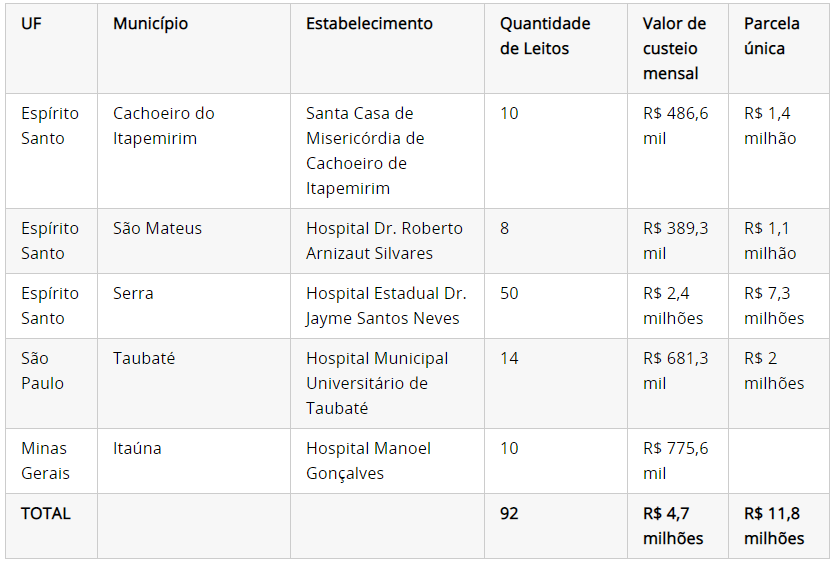Click the Hospital Manoel Gonçalves cell
This screenshot has width=836, height=564.
pos(368,461)
